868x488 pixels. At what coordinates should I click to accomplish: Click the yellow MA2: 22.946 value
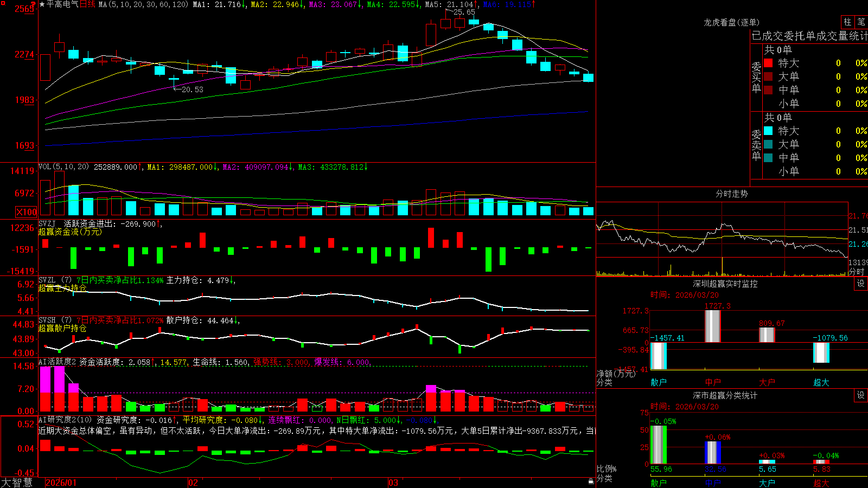point(277,4)
